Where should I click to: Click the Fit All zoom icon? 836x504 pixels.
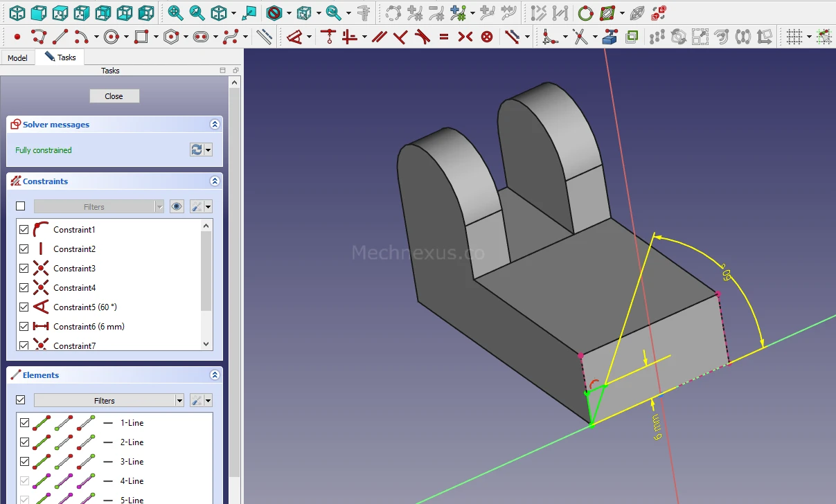coord(176,12)
